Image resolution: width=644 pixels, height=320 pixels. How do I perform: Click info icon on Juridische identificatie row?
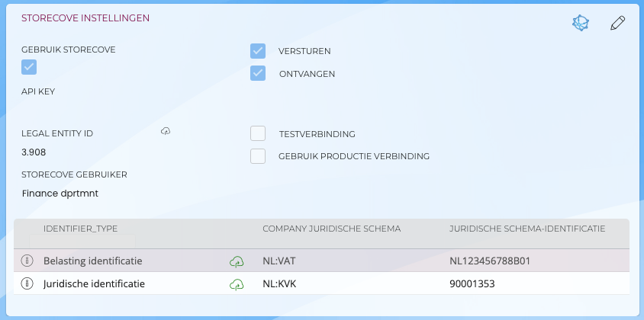[27, 283]
